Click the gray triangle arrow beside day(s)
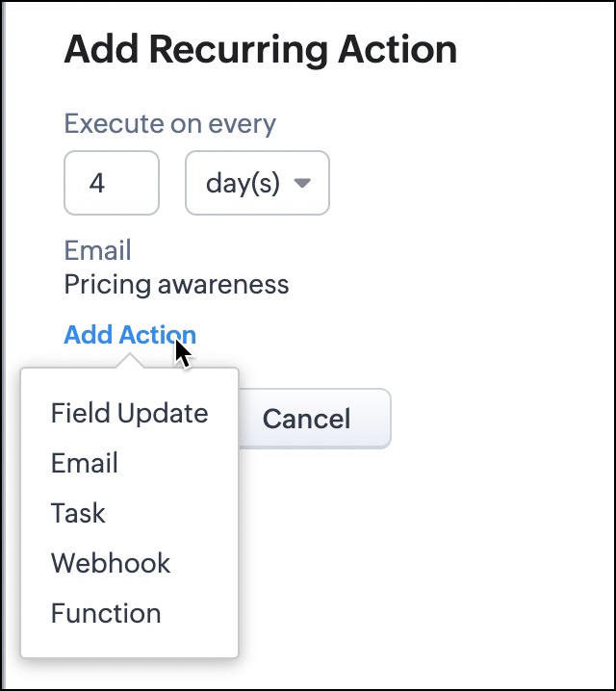The height and width of the screenshot is (691, 616). pyautogui.click(x=302, y=183)
